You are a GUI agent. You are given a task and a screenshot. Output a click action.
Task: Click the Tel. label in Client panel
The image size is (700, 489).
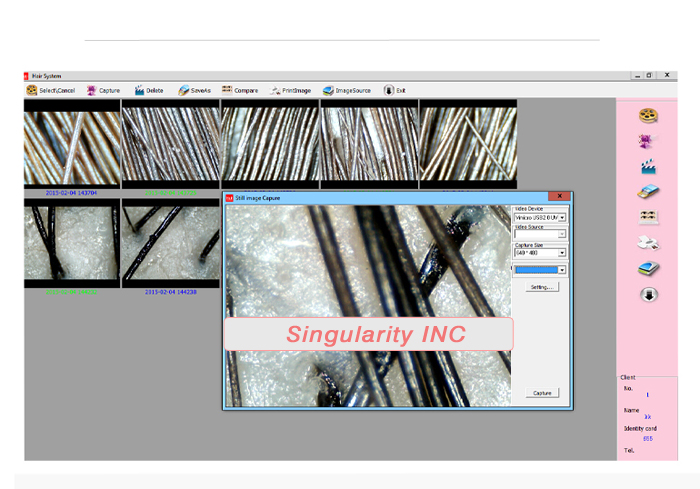[x=629, y=450]
